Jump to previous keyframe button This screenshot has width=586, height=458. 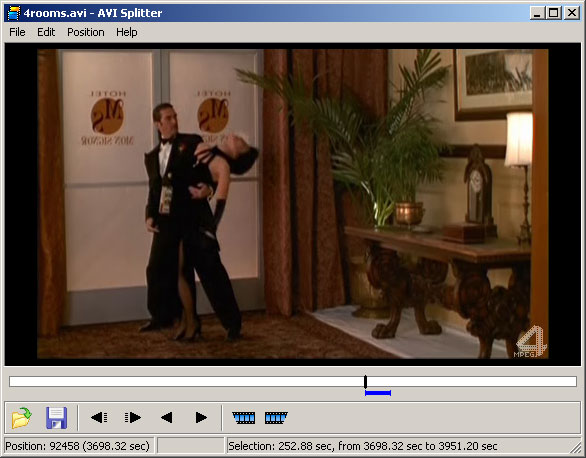[x=99, y=417]
